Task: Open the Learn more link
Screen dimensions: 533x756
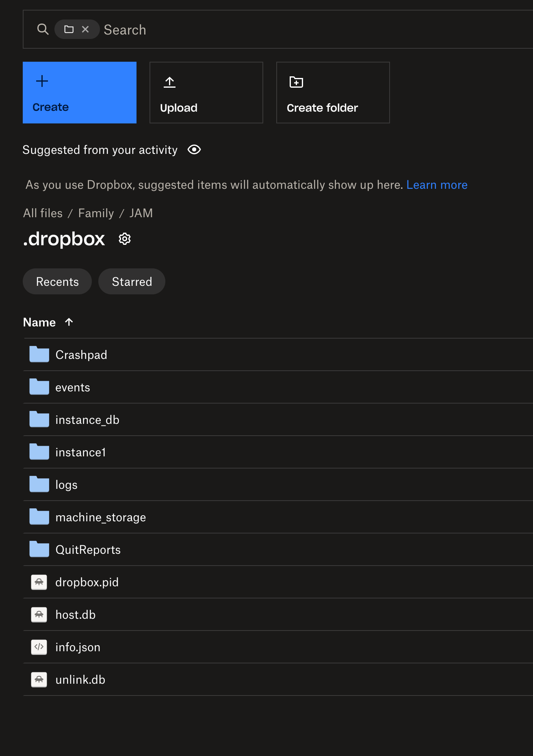Action: pos(437,185)
